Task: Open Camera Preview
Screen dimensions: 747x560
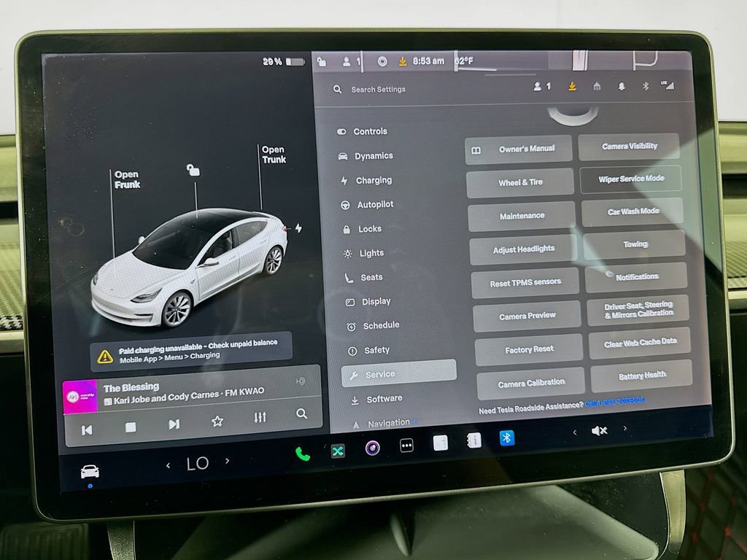Action: pos(527,316)
